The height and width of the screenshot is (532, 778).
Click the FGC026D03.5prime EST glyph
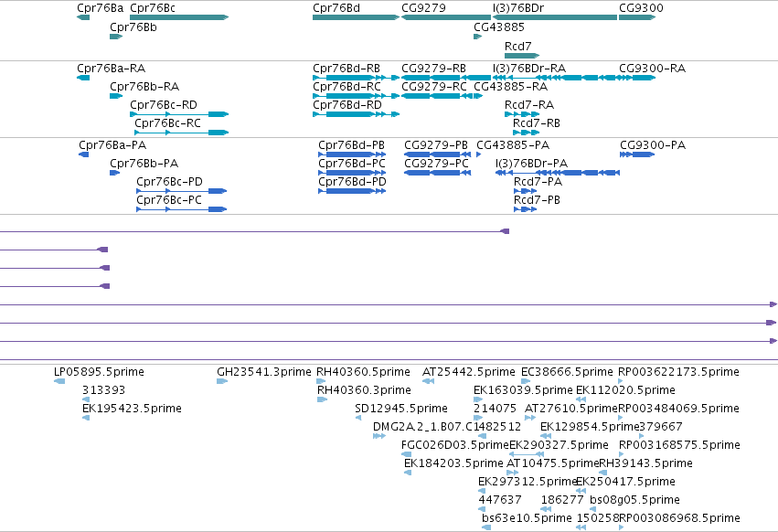(x=406, y=454)
